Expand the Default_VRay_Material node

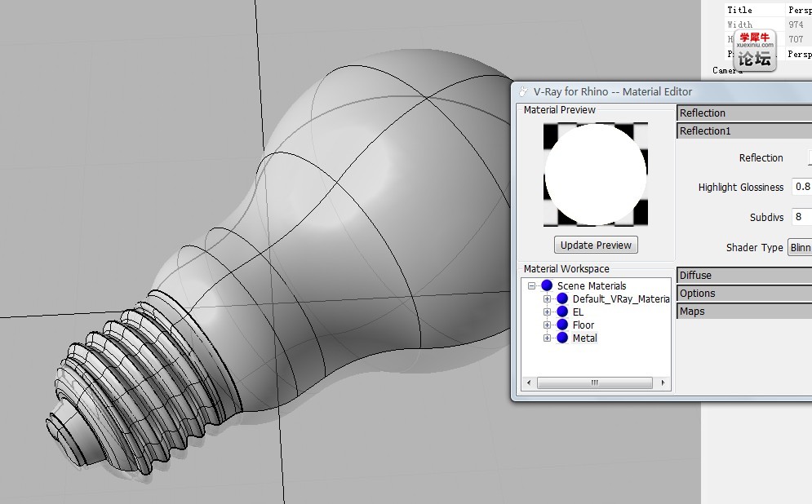coord(547,298)
